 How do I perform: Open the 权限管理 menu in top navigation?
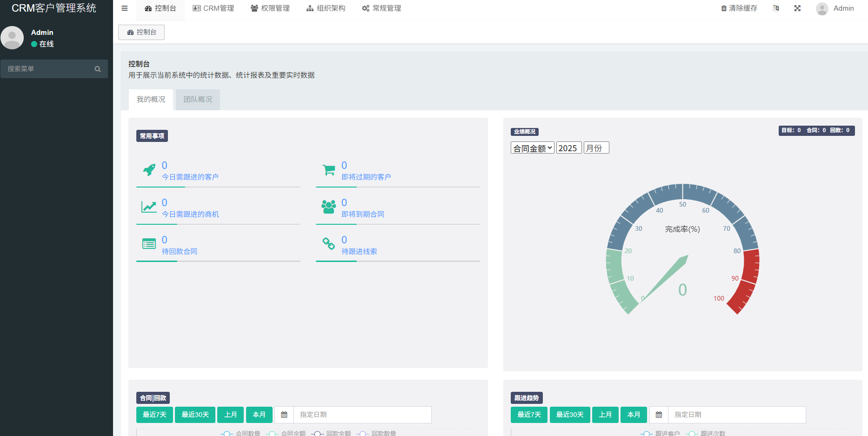click(270, 8)
